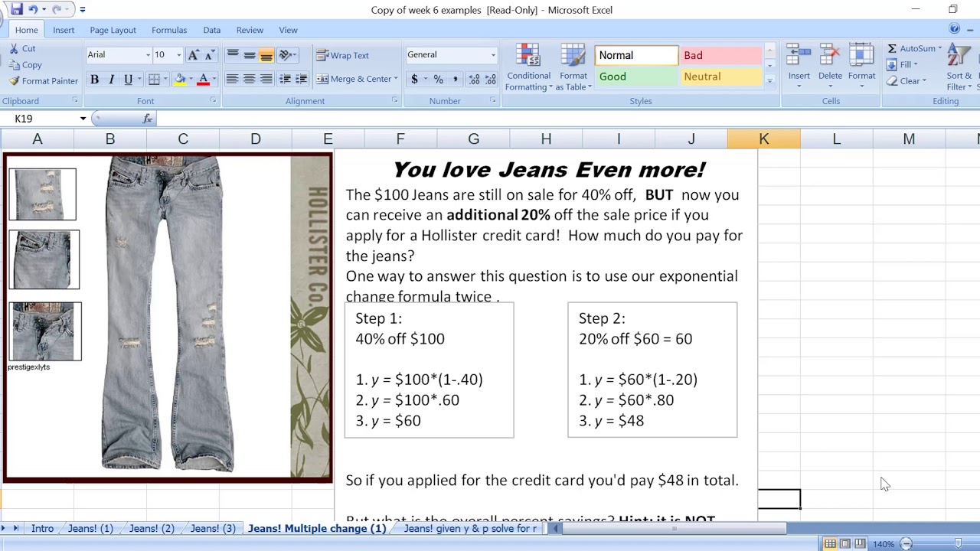Image resolution: width=980 pixels, height=551 pixels.
Task: Expand the cell Styles gallery
Action: [769, 80]
